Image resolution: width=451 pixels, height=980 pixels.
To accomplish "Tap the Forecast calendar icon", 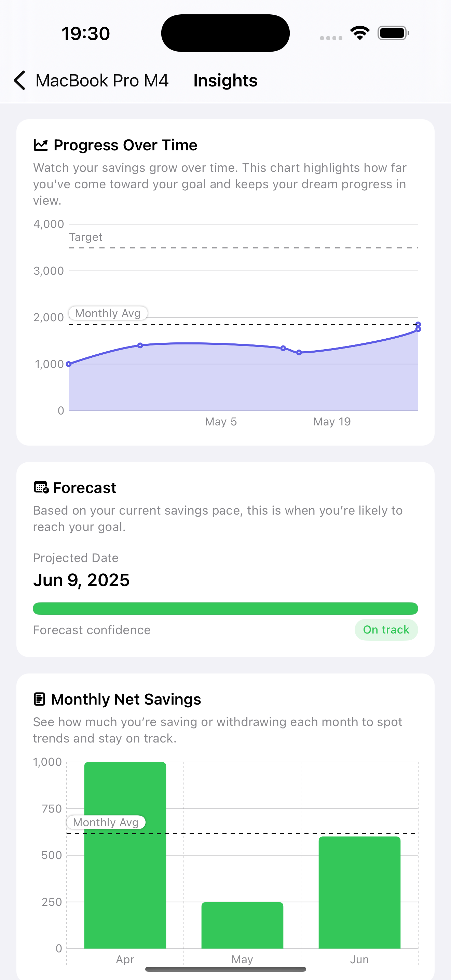I will click(x=41, y=487).
